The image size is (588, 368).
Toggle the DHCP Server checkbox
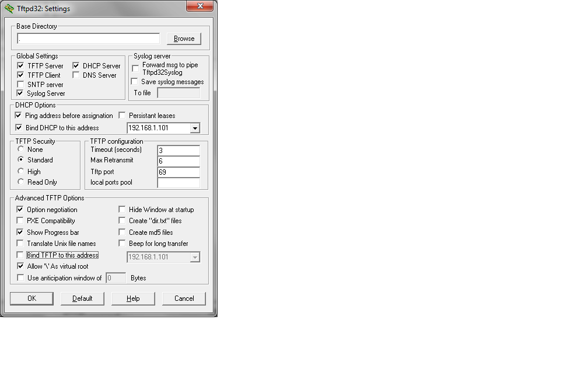pyautogui.click(x=76, y=65)
